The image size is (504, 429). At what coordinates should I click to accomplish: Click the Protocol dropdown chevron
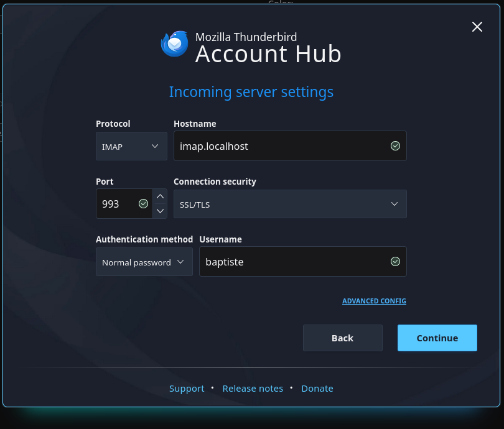point(155,145)
